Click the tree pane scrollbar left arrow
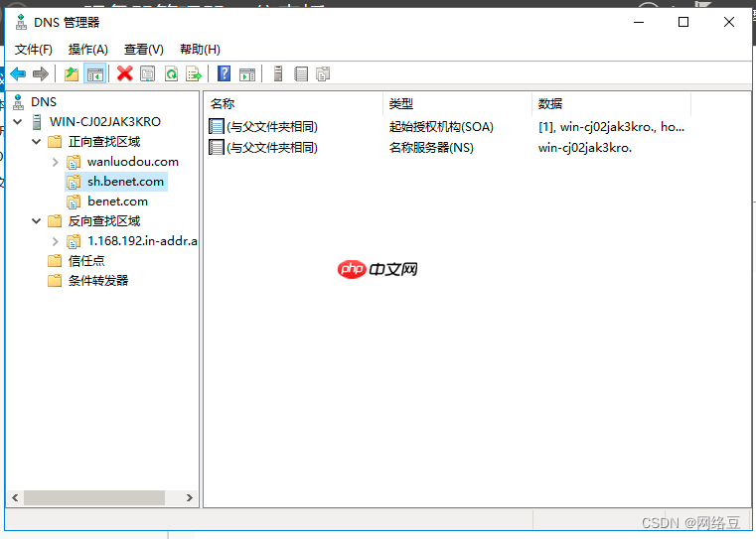Image resolution: width=756 pixels, height=539 pixels. click(15, 497)
